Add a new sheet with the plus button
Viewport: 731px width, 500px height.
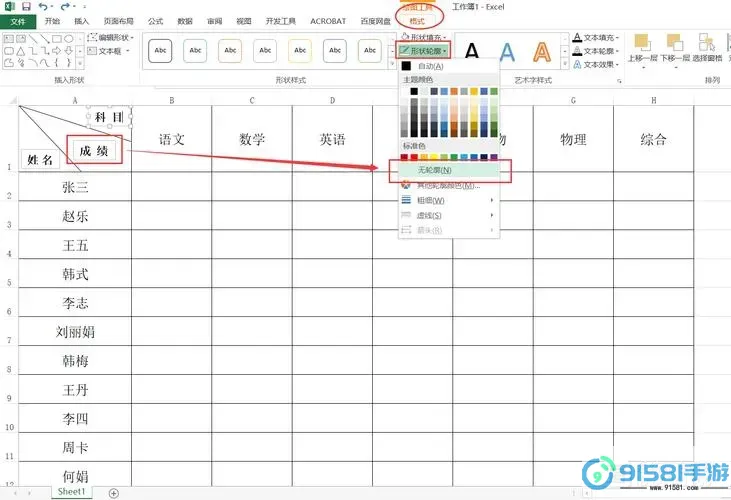pos(113,493)
